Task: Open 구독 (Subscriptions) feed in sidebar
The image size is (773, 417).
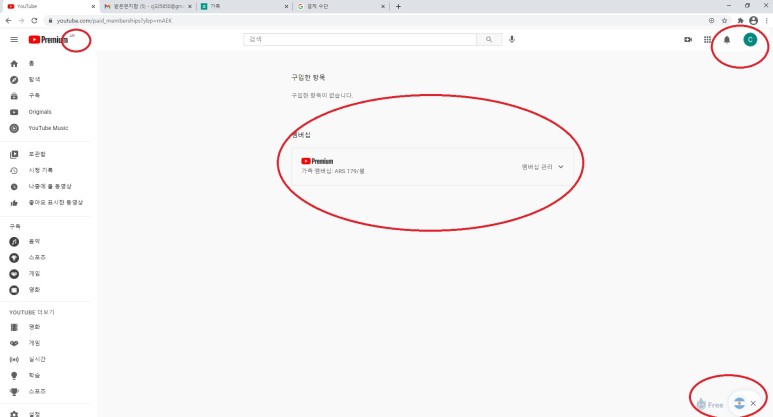Action: (34, 96)
